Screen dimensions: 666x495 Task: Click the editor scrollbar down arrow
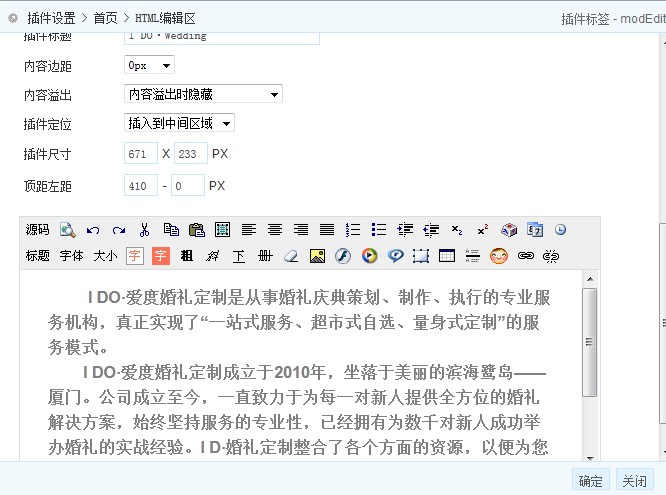point(590,457)
